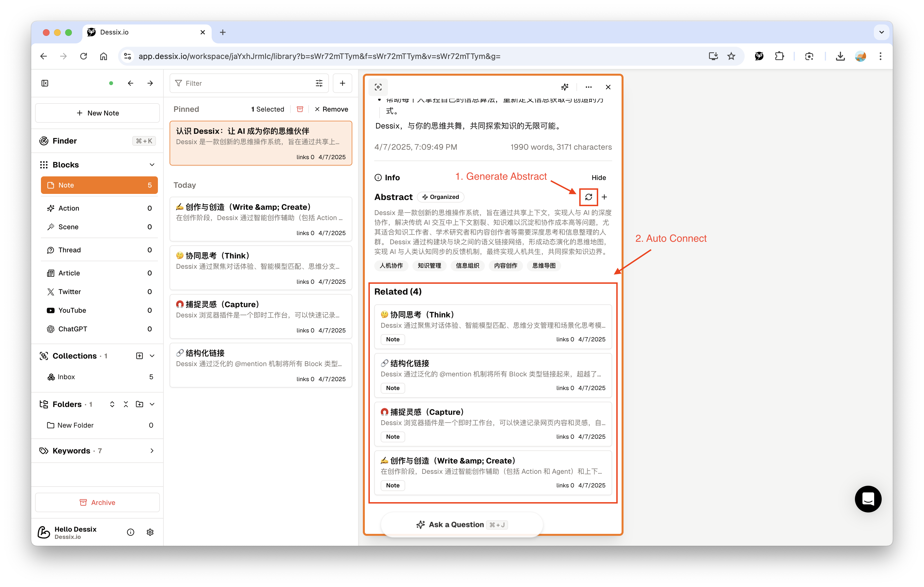Screen dimensions: 924x587
Task: Click the archive icon beside 1 Selected
Action: pos(300,109)
